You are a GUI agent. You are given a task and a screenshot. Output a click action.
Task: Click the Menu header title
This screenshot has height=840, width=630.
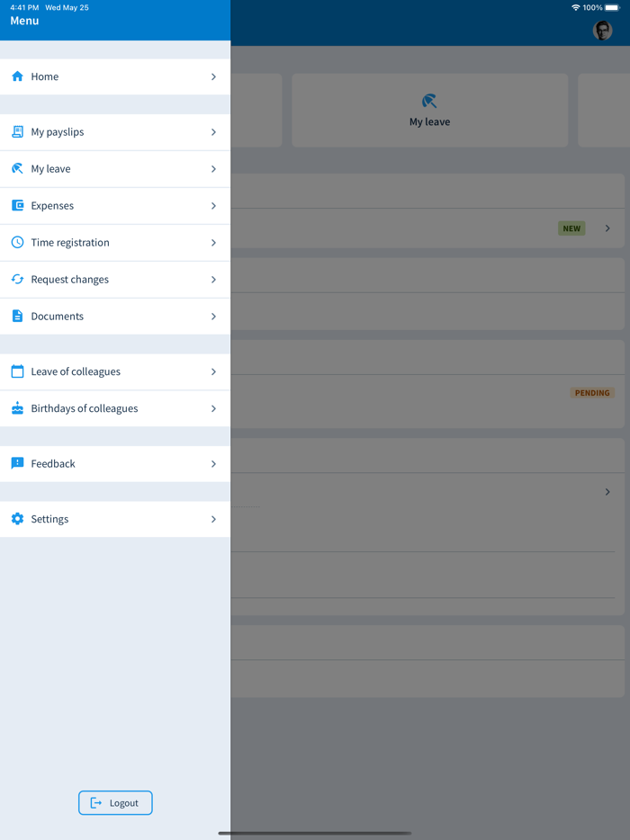coord(24,21)
